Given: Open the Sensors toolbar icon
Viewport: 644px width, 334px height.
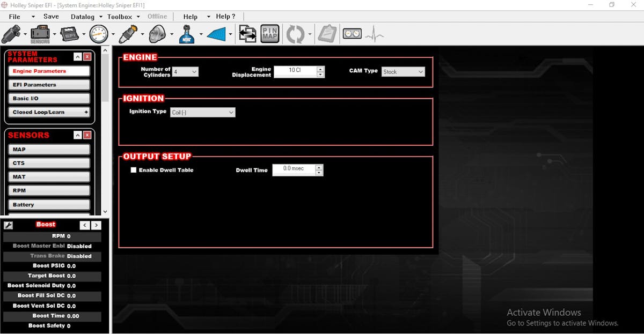Looking at the screenshot, I should coord(40,34).
